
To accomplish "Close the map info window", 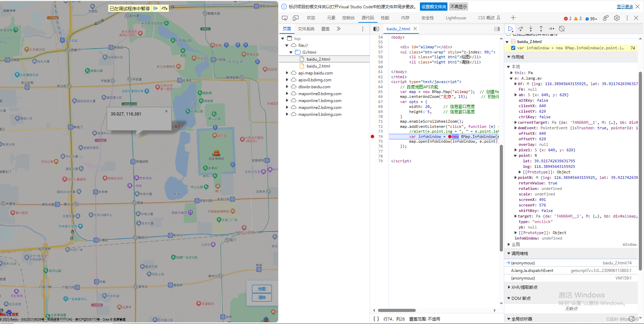I will (166, 111).
